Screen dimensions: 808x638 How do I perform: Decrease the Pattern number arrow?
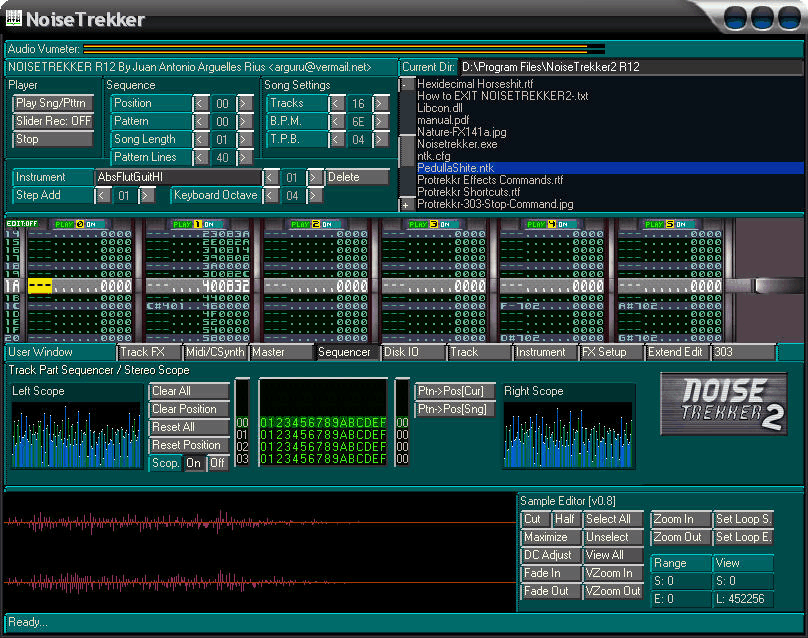tap(200, 122)
